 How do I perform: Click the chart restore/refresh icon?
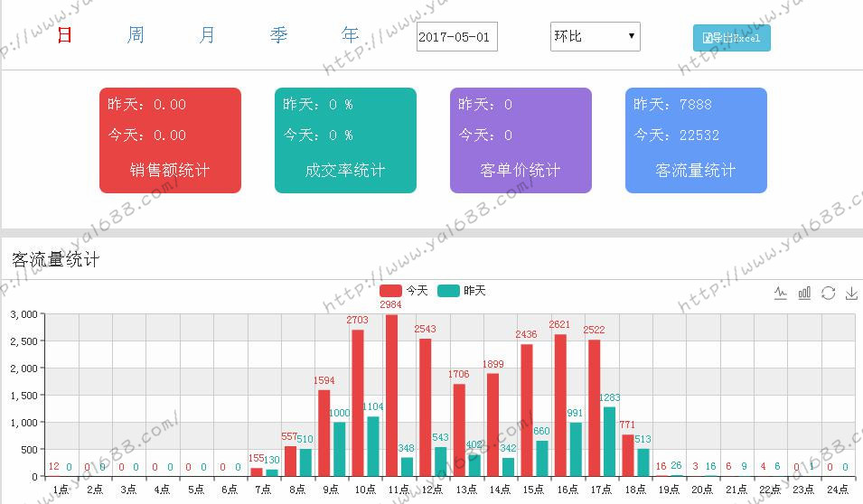(x=828, y=293)
